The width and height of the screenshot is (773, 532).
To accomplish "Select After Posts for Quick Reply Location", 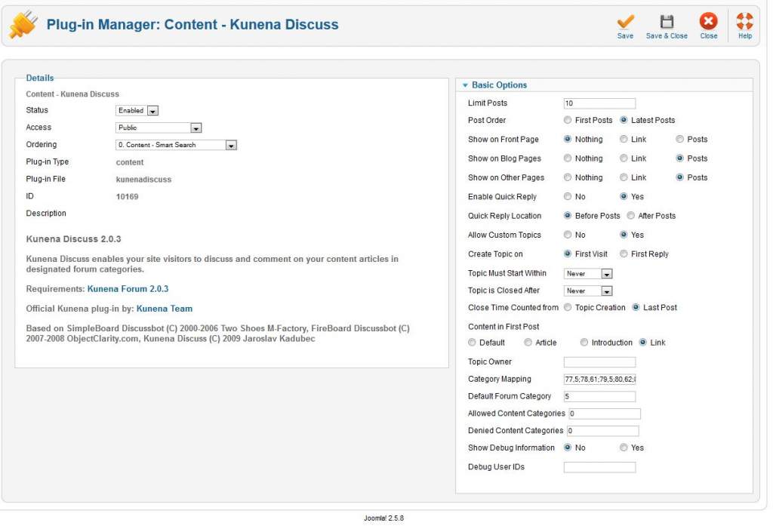I will click(630, 216).
